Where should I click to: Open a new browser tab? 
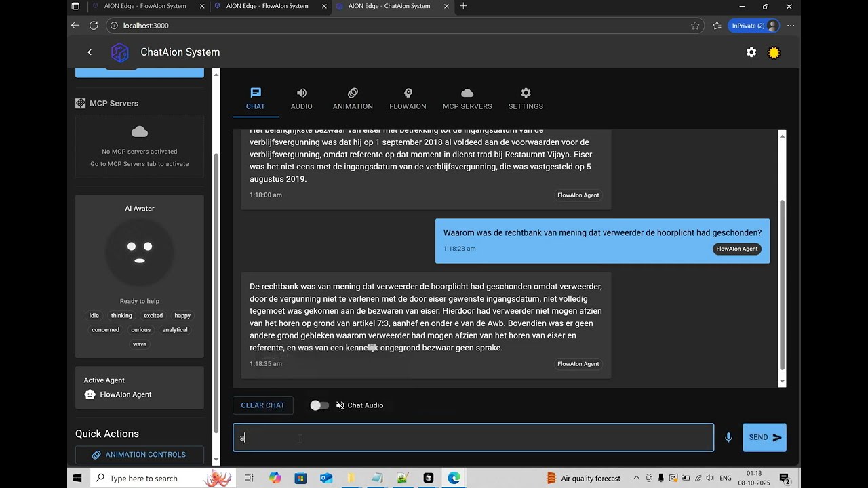(463, 6)
